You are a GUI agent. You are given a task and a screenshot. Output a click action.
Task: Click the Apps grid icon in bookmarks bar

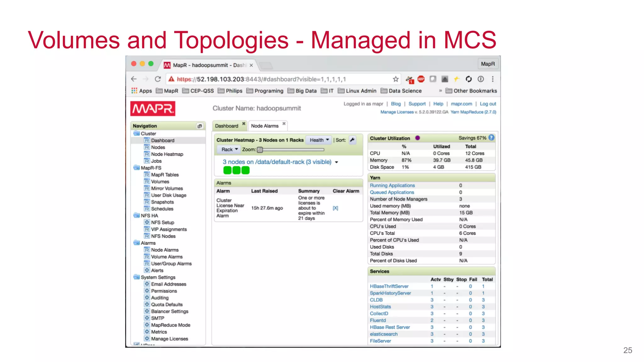click(134, 90)
